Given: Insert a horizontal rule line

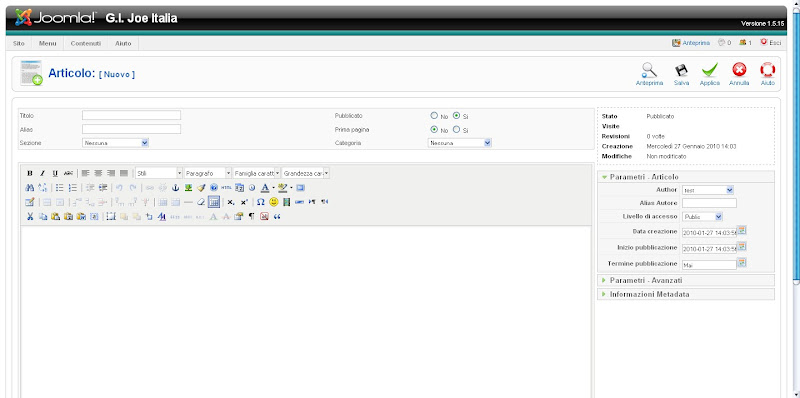Looking at the screenshot, I should tap(188, 202).
